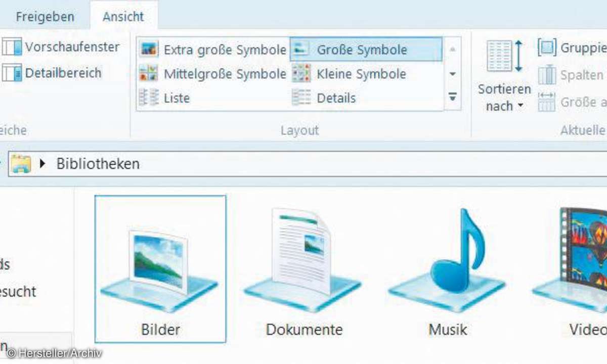Click the layout gallery scroll-down arrow

[453, 74]
